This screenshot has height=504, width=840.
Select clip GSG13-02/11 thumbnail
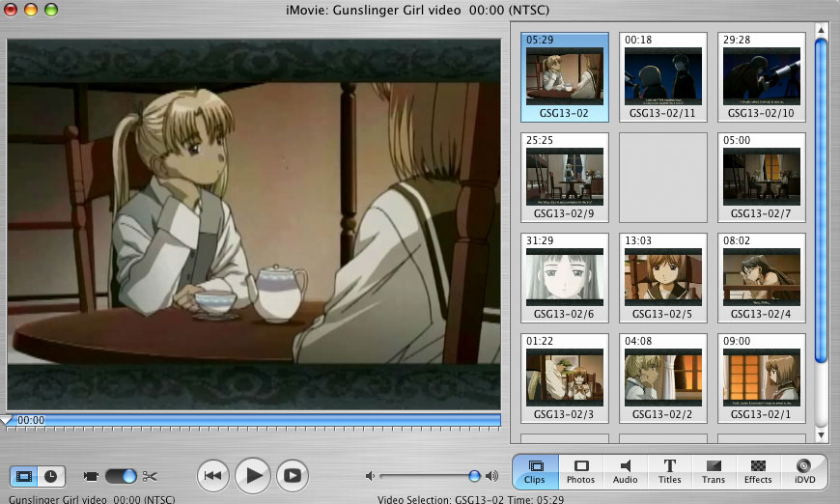point(662,77)
